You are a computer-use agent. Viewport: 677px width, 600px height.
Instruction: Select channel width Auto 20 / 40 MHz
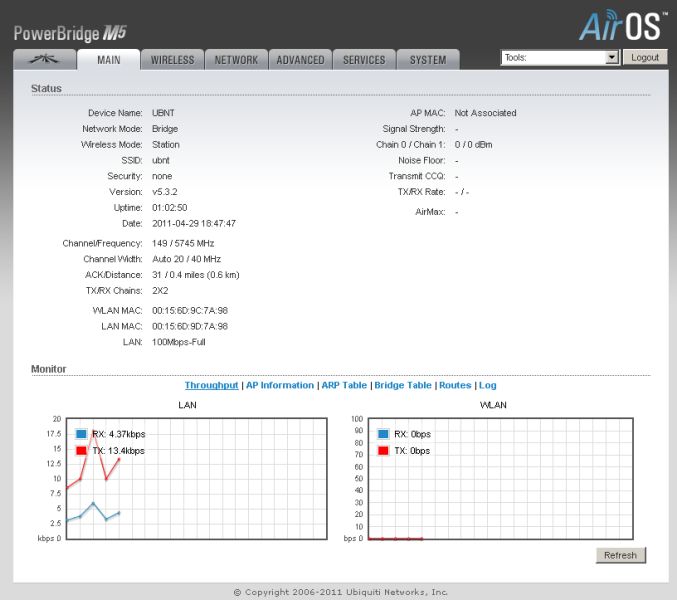click(x=187, y=259)
